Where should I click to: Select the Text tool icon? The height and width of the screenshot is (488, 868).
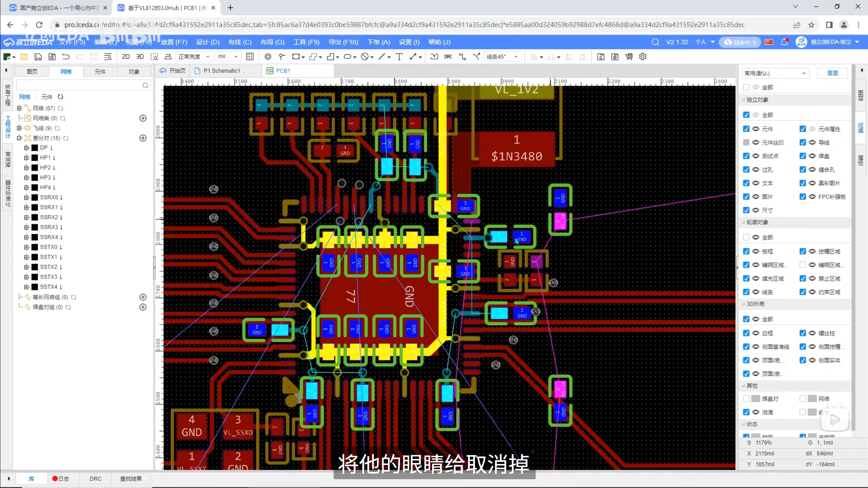coord(399,57)
